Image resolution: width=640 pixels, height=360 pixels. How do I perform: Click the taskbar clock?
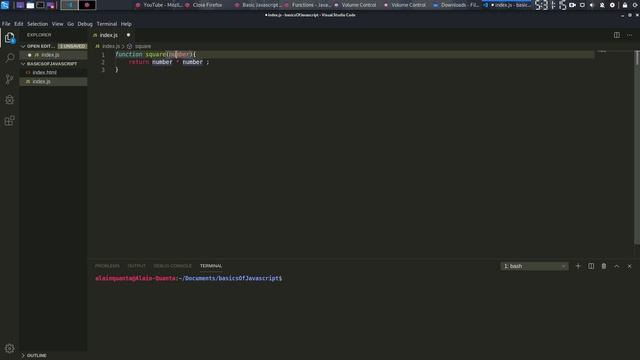(551, 5)
